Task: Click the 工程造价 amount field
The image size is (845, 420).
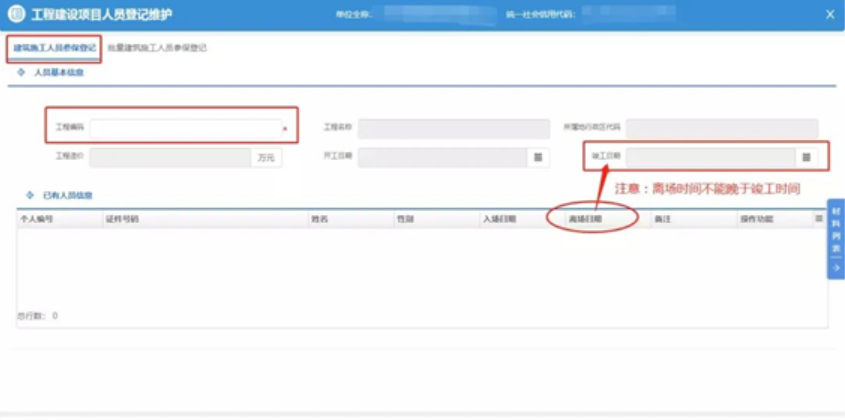Action: (x=170, y=157)
